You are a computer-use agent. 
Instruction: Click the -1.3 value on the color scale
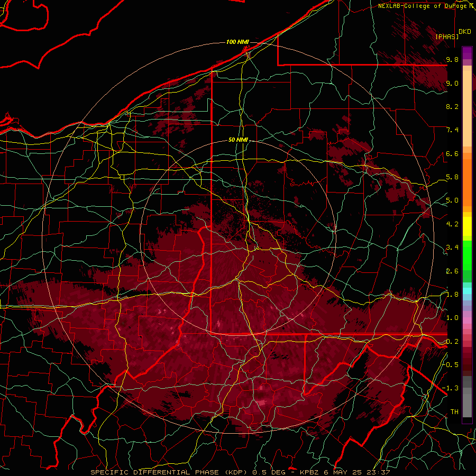[451, 388]
